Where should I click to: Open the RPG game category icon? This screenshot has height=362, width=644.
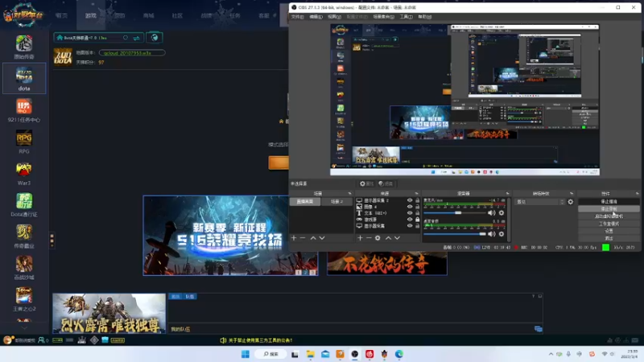24,142
